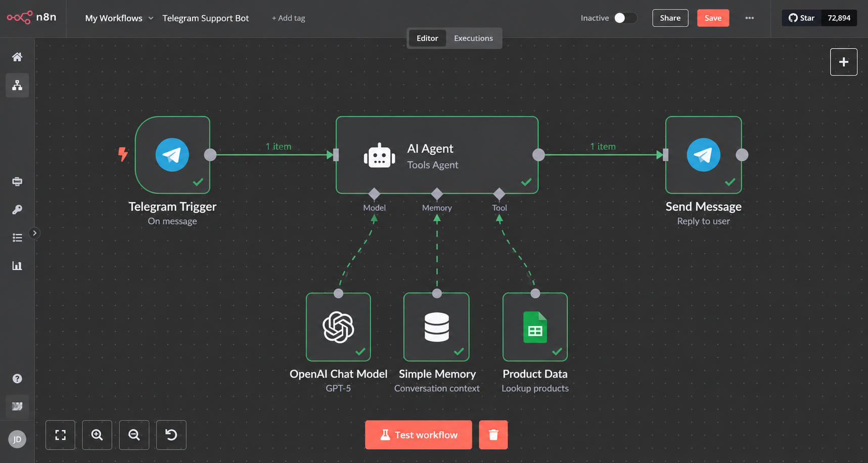This screenshot has width=868, height=463.
Task: Select the Product Data Google Sheets node
Action: click(x=535, y=327)
